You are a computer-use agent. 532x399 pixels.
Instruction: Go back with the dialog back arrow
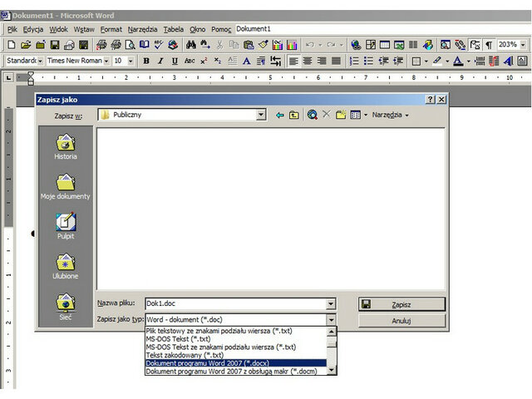(279, 115)
